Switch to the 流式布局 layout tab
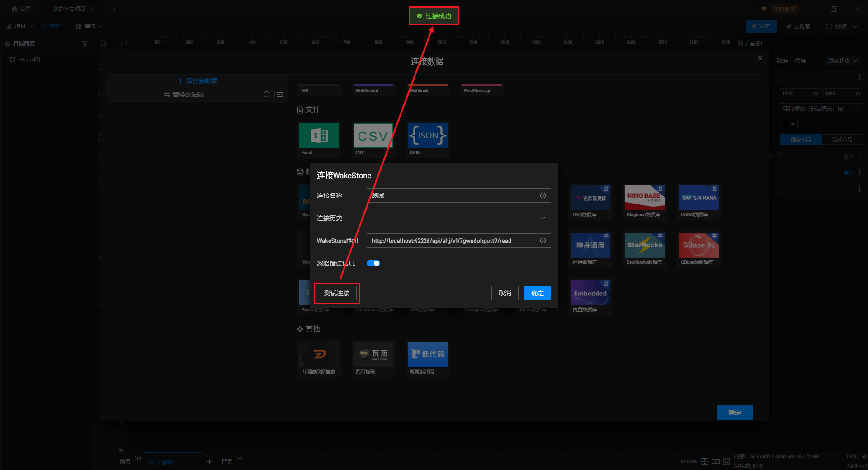 (x=842, y=139)
